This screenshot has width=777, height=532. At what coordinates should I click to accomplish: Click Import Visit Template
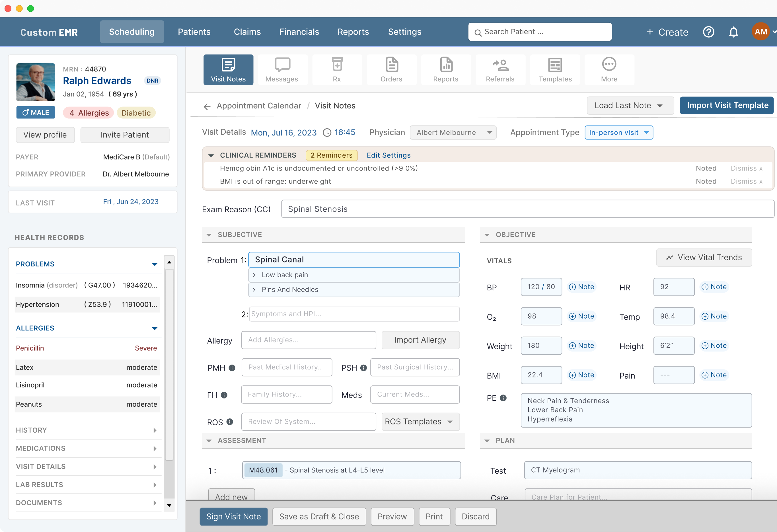point(726,105)
